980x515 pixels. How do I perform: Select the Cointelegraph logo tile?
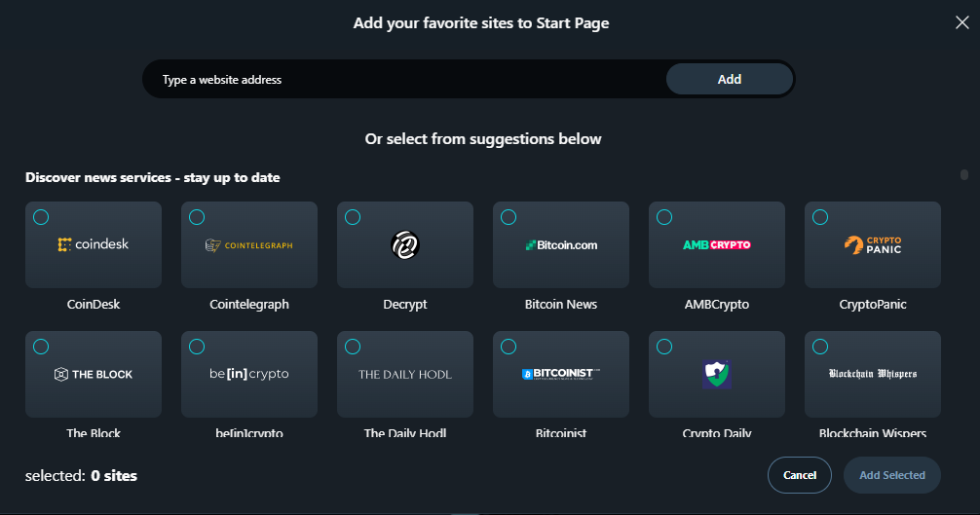(x=249, y=244)
